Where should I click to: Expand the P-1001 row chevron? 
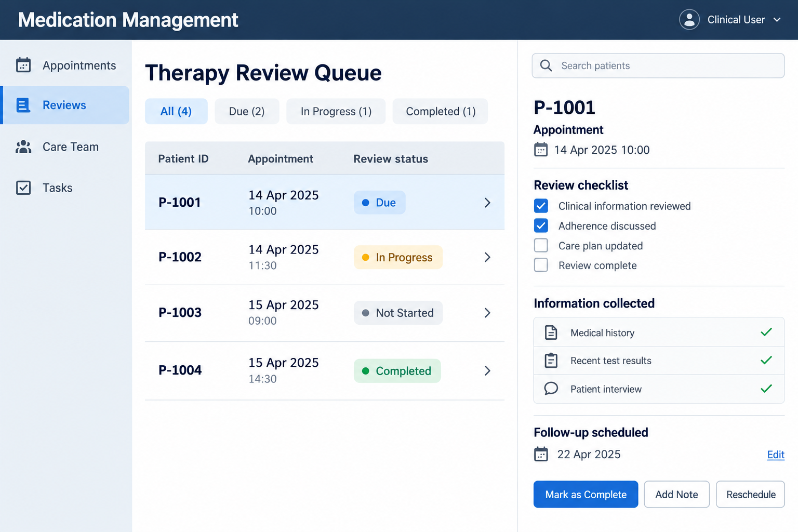pos(487,203)
